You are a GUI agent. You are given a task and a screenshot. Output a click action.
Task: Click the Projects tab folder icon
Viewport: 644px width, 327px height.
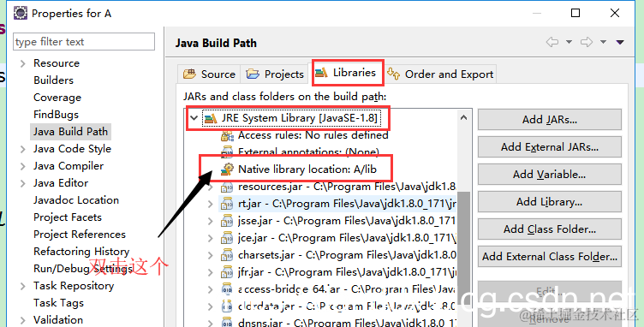(x=253, y=74)
